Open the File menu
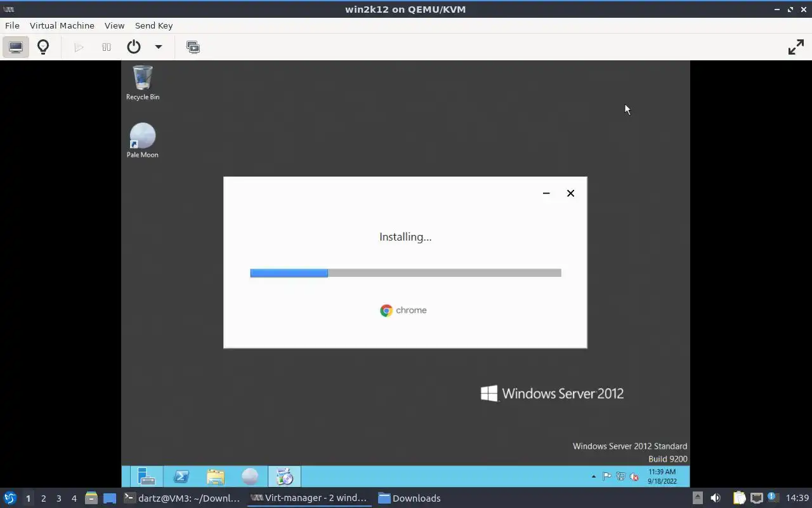 pyautogui.click(x=12, y=25)
